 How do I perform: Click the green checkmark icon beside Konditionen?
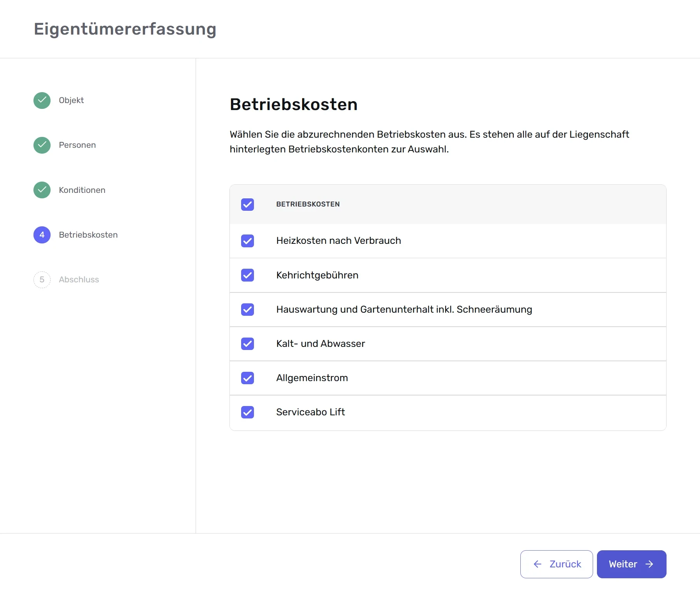[42, 190]
